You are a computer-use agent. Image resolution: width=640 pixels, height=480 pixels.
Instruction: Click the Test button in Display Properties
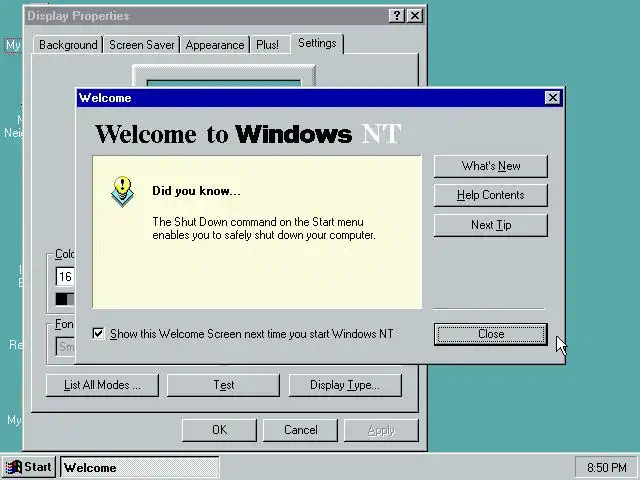pos(223,385)
